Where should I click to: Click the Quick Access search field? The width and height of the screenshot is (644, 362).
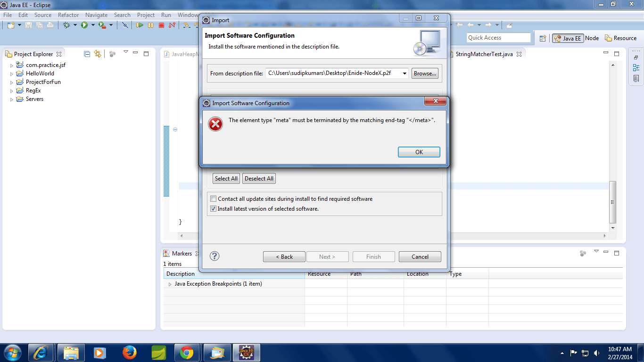coord(499,38)
